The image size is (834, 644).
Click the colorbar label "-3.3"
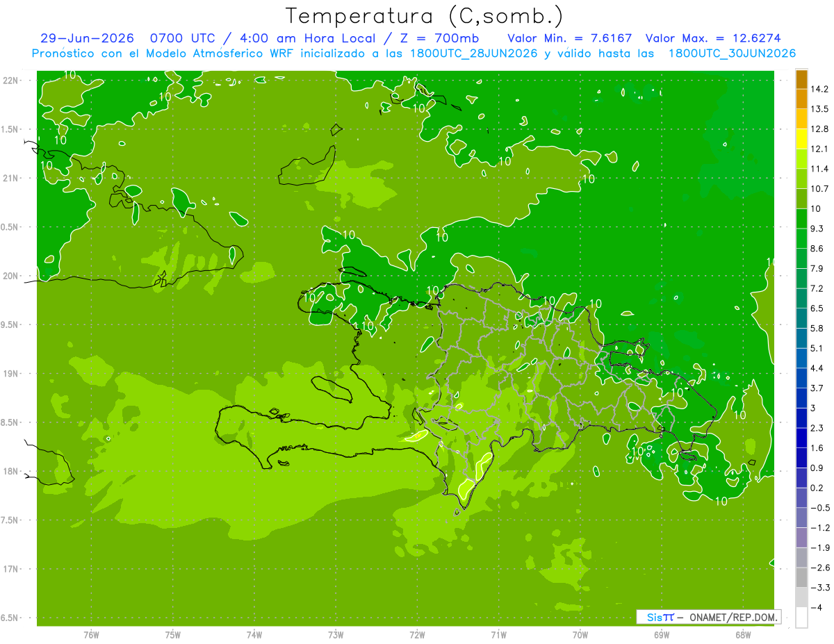coord(819,588)
